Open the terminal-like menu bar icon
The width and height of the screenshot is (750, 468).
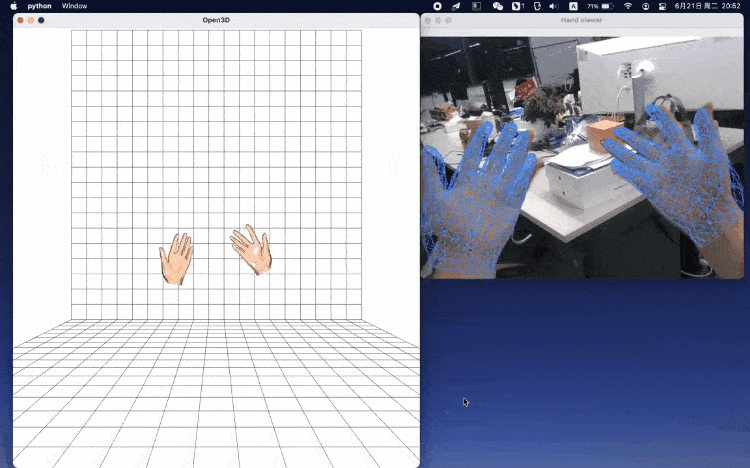[476, 6]
